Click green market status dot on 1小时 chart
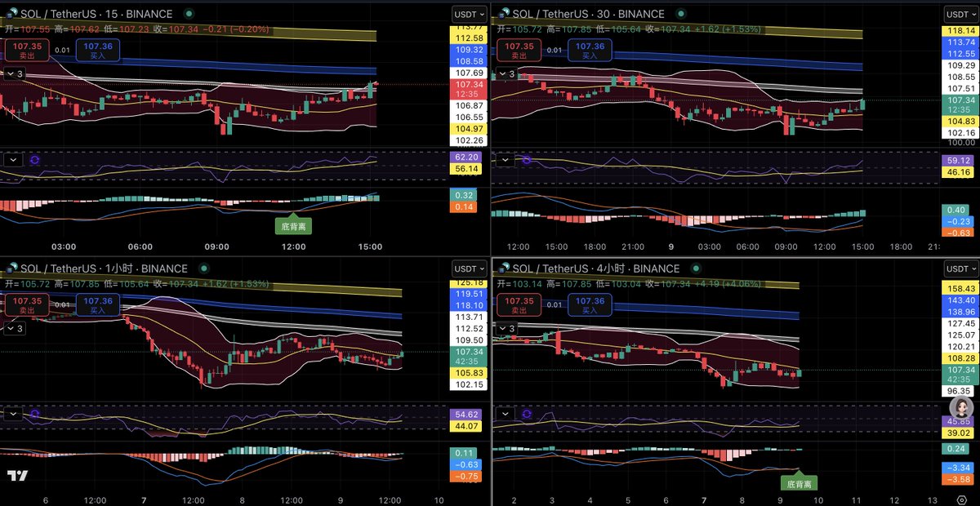 (206, 269)
